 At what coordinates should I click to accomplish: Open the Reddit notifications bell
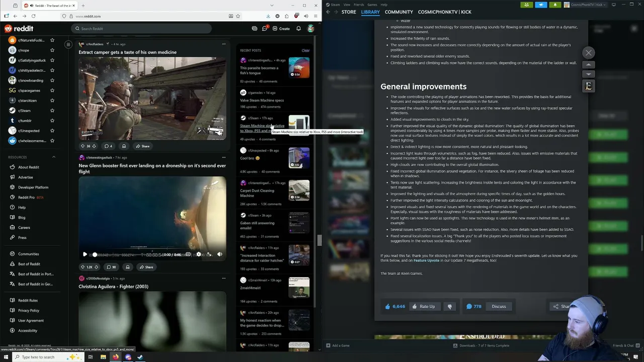coord(298,29)
